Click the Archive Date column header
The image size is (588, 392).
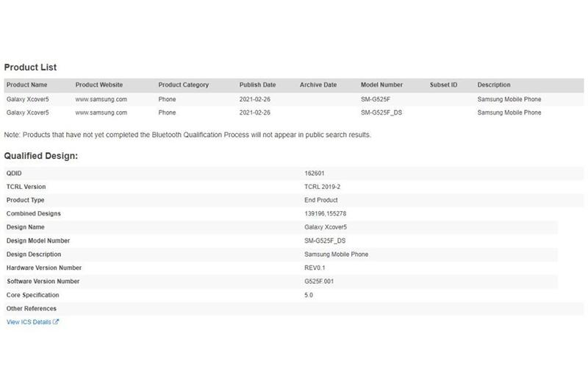(x=318, y=85)
